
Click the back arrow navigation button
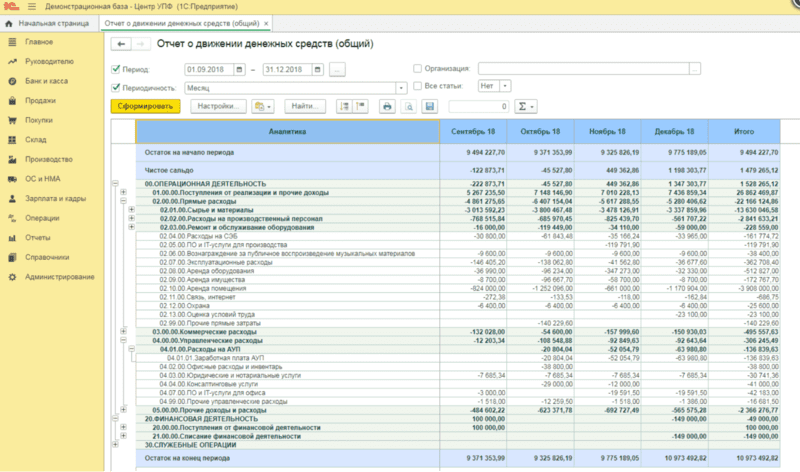(120, 44)
